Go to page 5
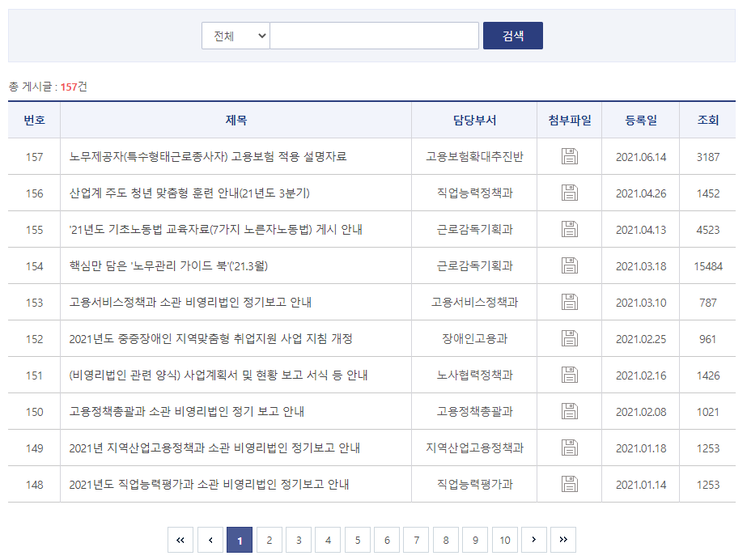 coord(358,540)
